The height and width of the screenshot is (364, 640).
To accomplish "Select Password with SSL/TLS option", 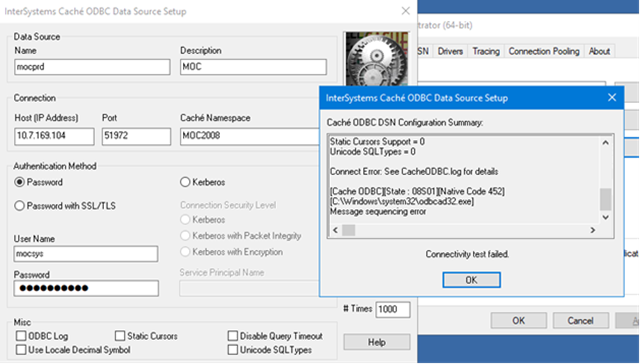I will pos(20,206).
